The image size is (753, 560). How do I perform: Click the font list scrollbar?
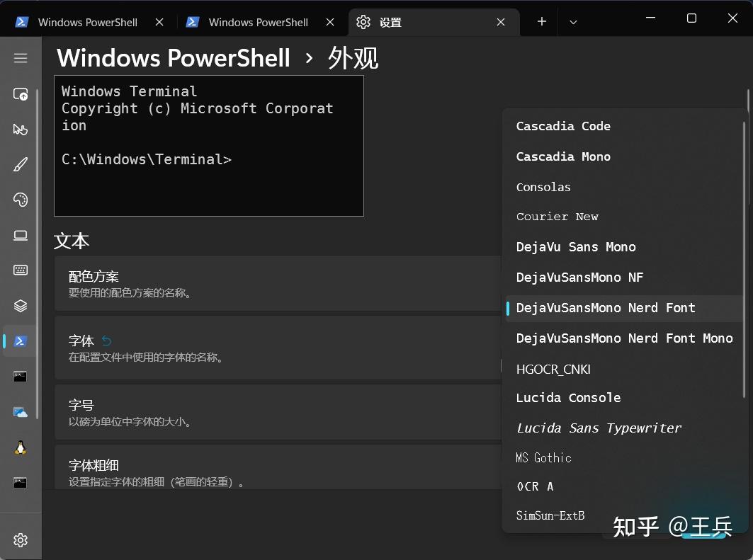coord(744,260)
